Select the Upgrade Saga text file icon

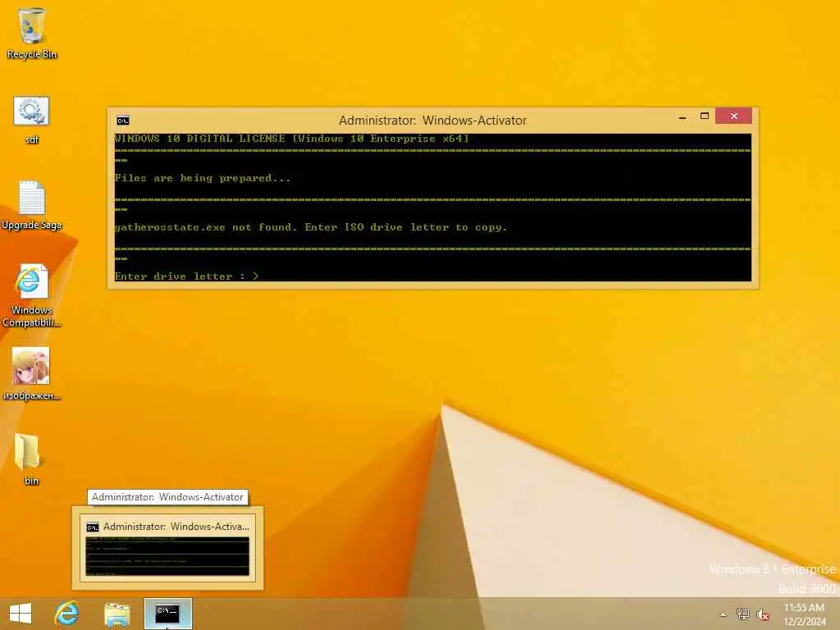tap(31, 206)
